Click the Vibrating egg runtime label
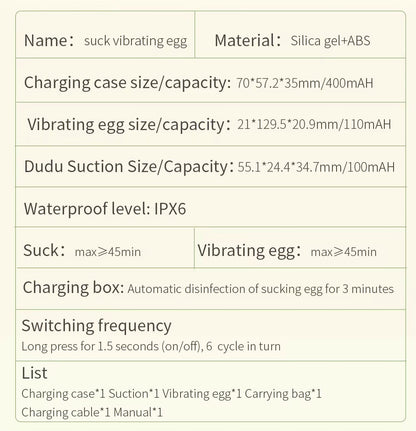416x431 pixels. click(249, 251)
